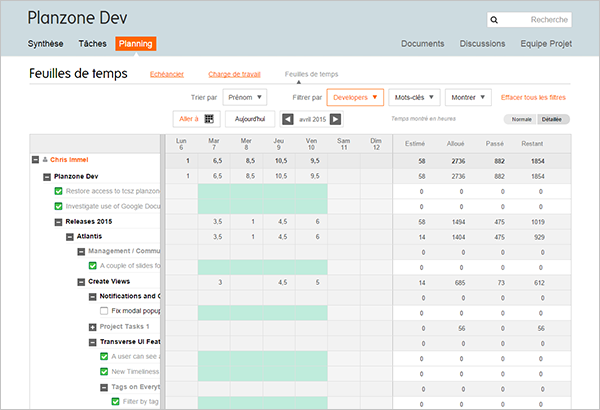Open the Aller à calendar icon
This screenshot has height=410, width=600.
click(209, 119)
